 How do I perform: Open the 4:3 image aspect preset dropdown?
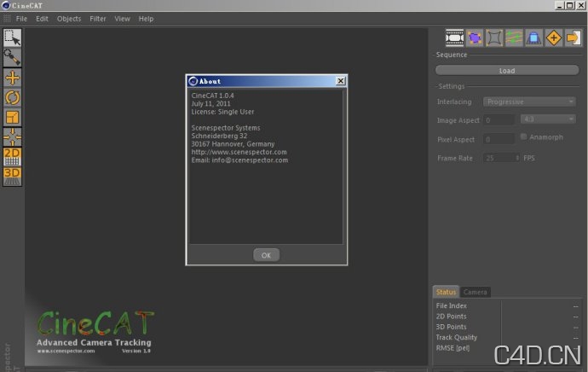click(548, 119)
